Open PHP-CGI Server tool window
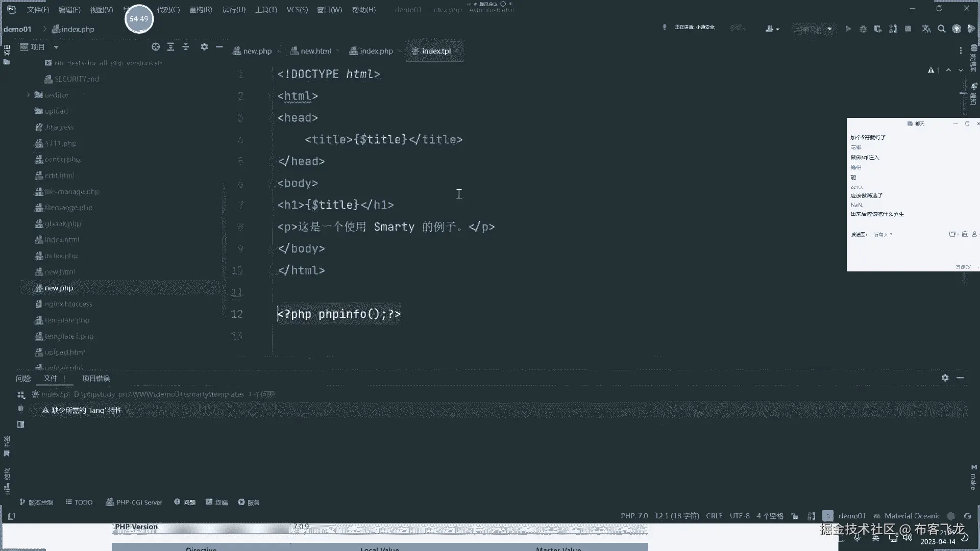980x551 pixels. coord(134,503)
